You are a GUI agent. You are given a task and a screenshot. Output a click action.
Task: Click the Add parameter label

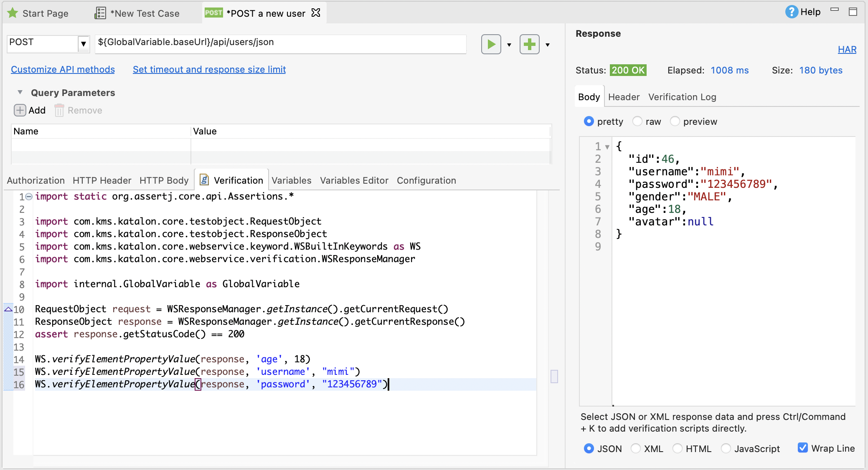[x=37, y=110]
